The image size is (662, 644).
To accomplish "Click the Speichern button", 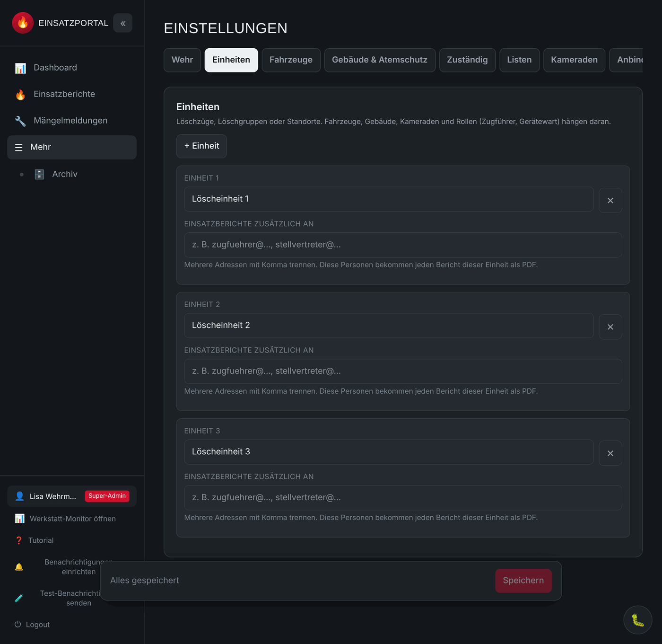I will click(x=523, y=581).
